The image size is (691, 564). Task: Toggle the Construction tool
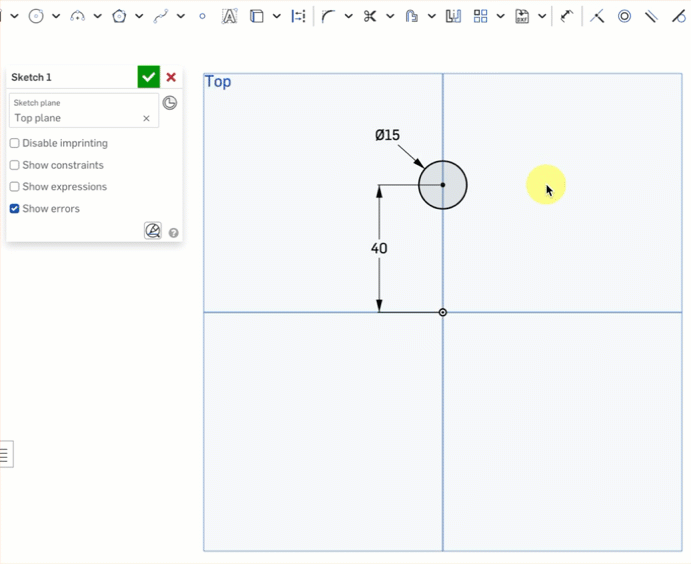pyautogui.click(x=298, y=16)
